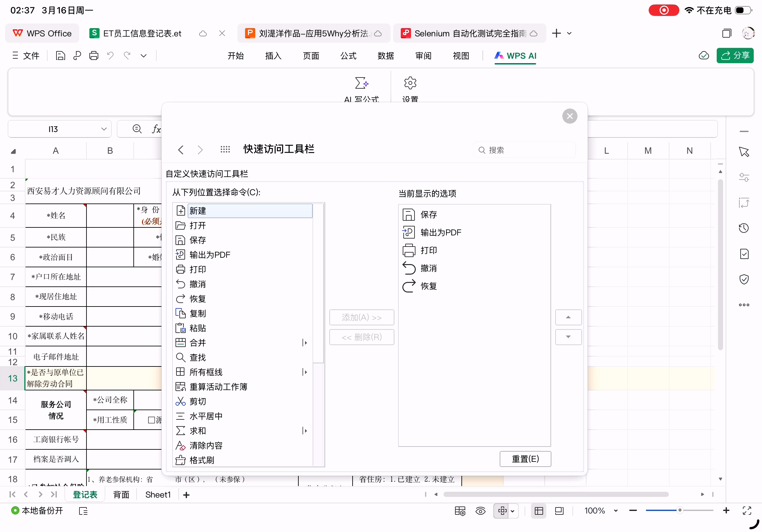Viewport: 762px width, 532px height.
Task: Click the green 分享 button
Action: tap(735, 56)
